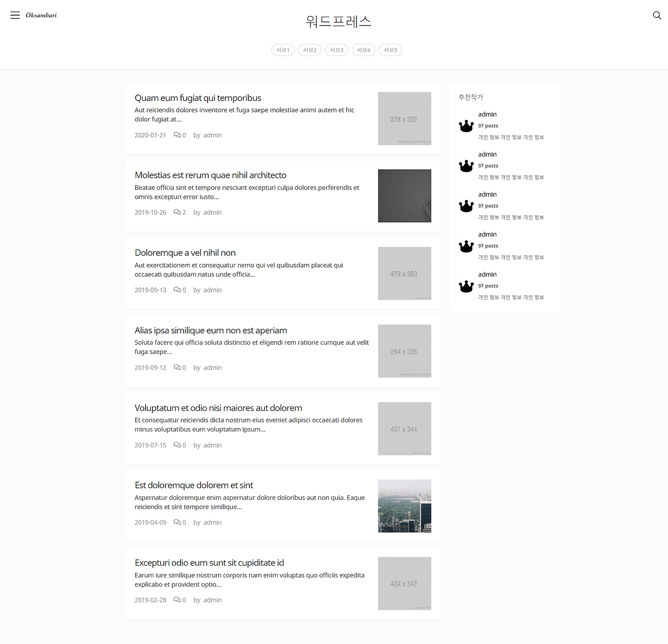
Task: Click the 서브5 tab label
Action: [x=390, y=50]
